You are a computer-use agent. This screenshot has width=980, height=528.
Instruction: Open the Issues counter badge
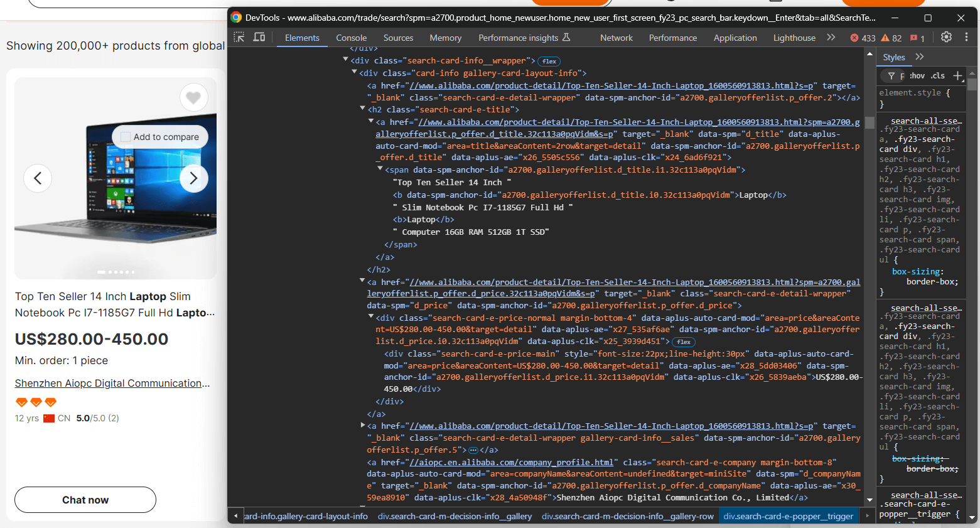(916, 38)
